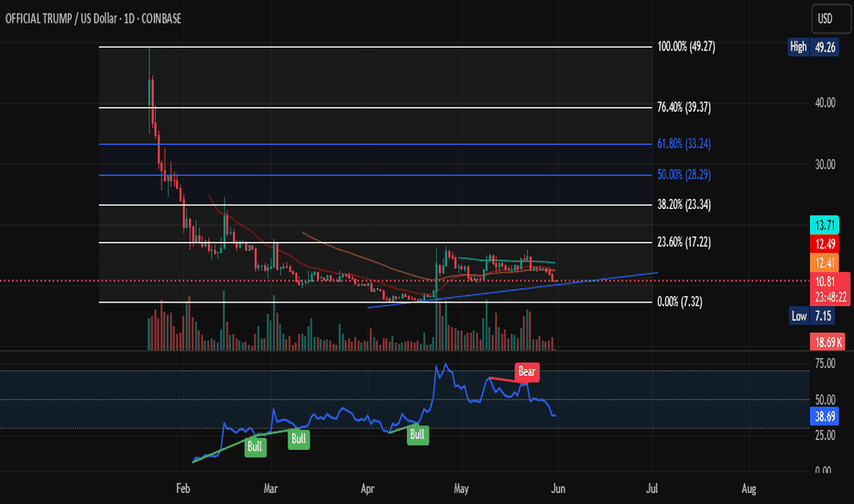Click the 61.80% (33.24) Fibonacci label
This screenshot has height=504, width=854.
[684, 144]
